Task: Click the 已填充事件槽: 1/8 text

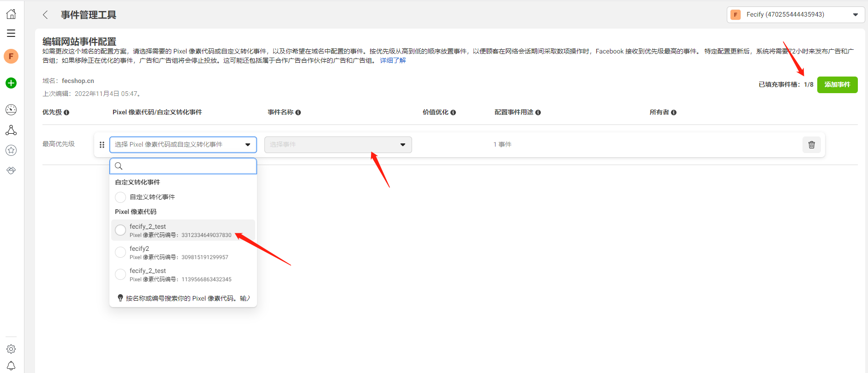Action: pyautogui.click(x=786, y=84)
